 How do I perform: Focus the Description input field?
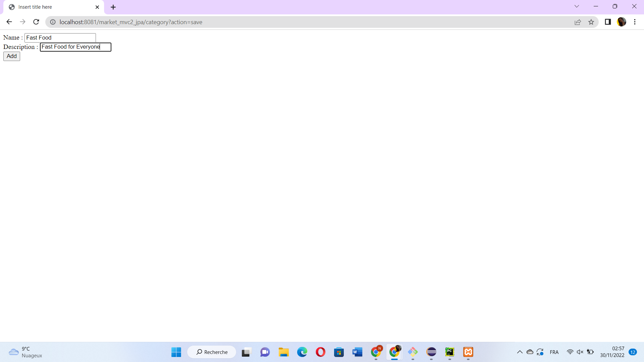pos(75,47)
